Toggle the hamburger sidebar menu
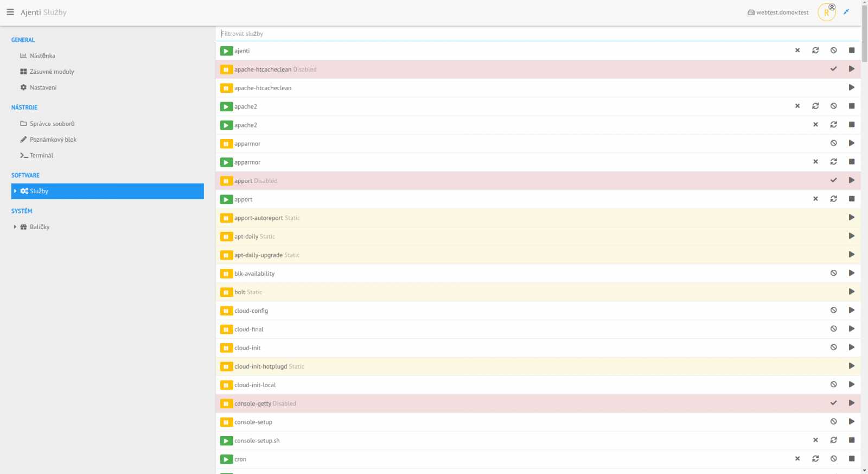The width and height of the screenshot is (868, 474). [10, 12]
